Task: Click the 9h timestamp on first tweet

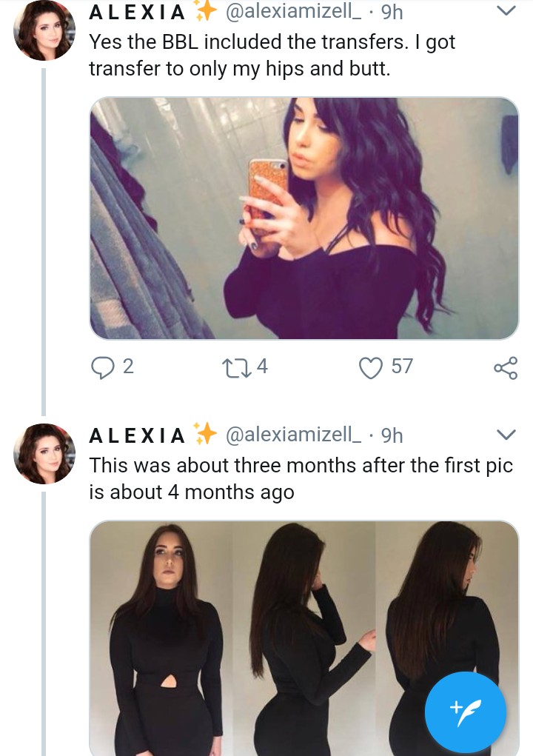Action: pos(392,12)
